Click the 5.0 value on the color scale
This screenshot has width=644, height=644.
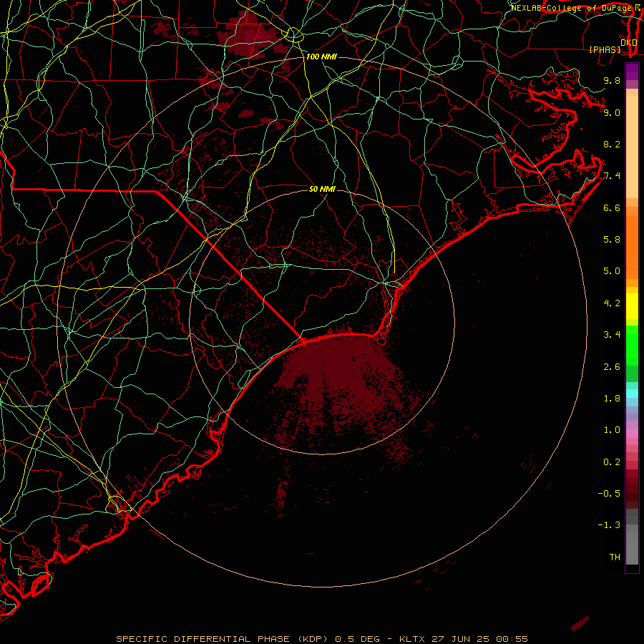click(612, 271)
